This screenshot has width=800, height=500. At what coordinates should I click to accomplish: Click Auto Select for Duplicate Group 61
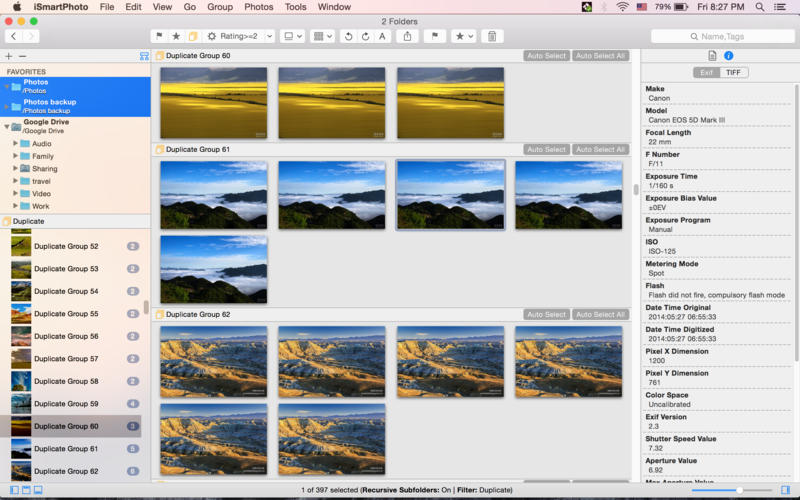click(546, 149)
